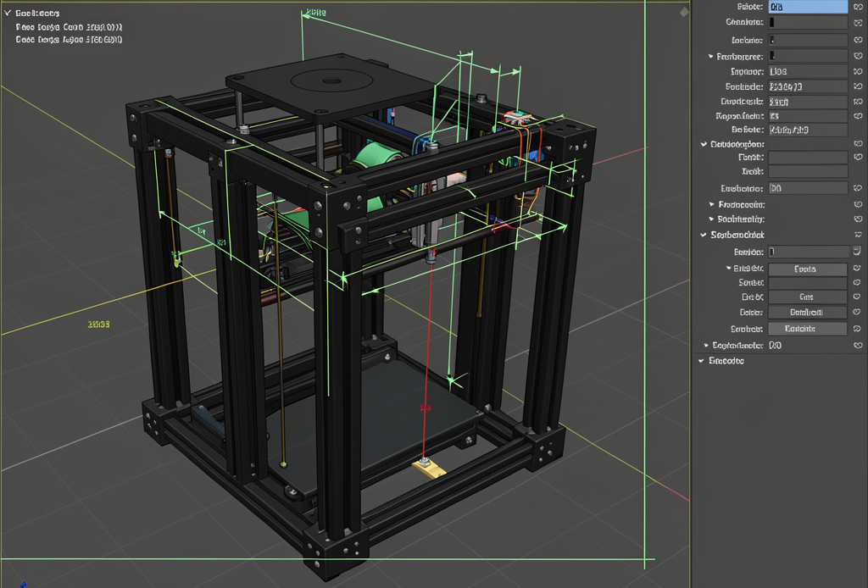This screenshot has width=868, height=588.
Task: Open the preset dropdown in the properties panel
Action: (x=808, y=269)
